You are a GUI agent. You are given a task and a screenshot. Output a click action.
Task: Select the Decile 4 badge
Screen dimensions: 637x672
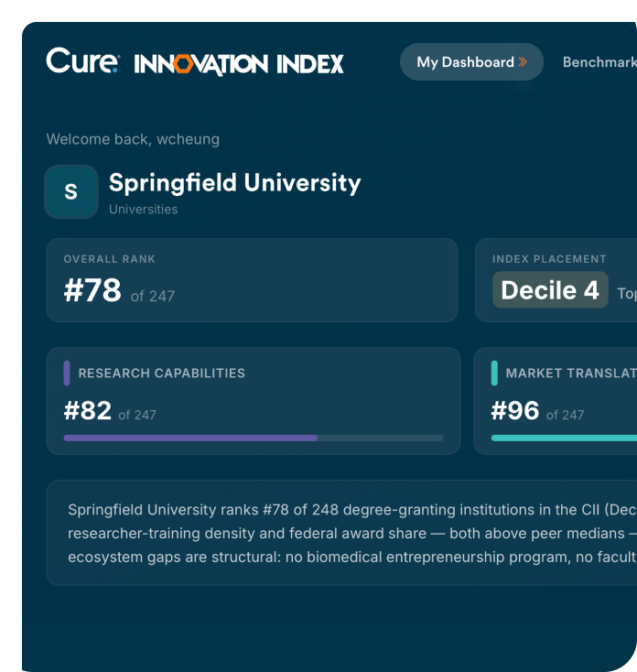tap(550, 290)
